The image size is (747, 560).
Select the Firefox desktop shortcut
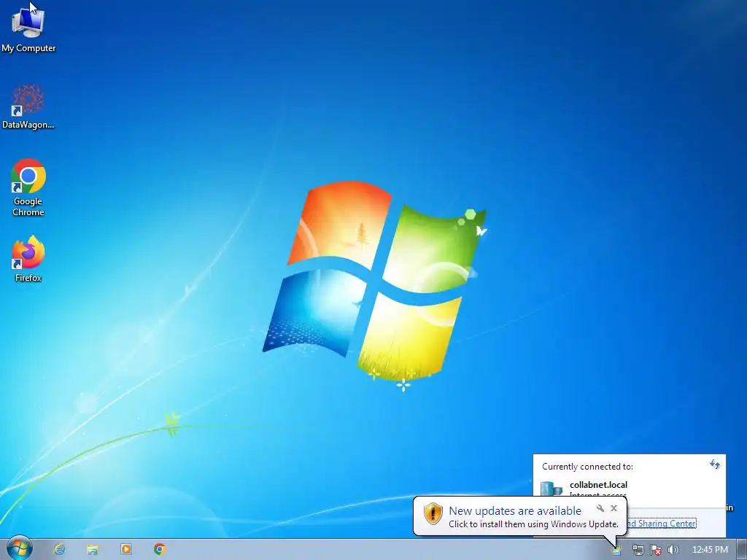28,259
